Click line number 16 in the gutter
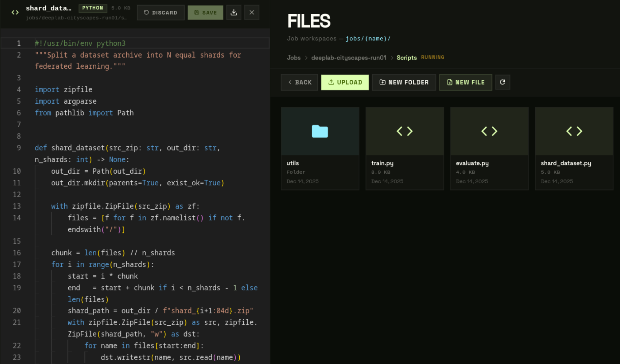This screenshot has width=620, height=364. click(17, 253)
